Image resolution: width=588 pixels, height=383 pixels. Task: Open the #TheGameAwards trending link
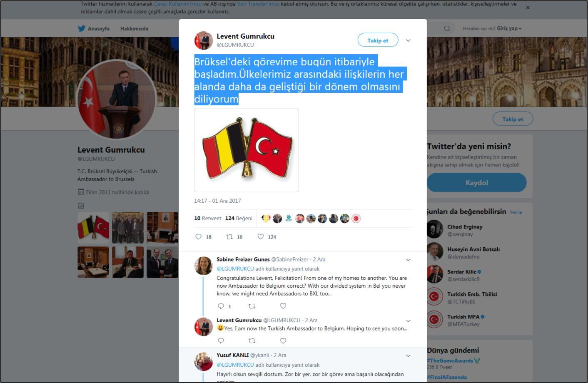click(450, 361)
